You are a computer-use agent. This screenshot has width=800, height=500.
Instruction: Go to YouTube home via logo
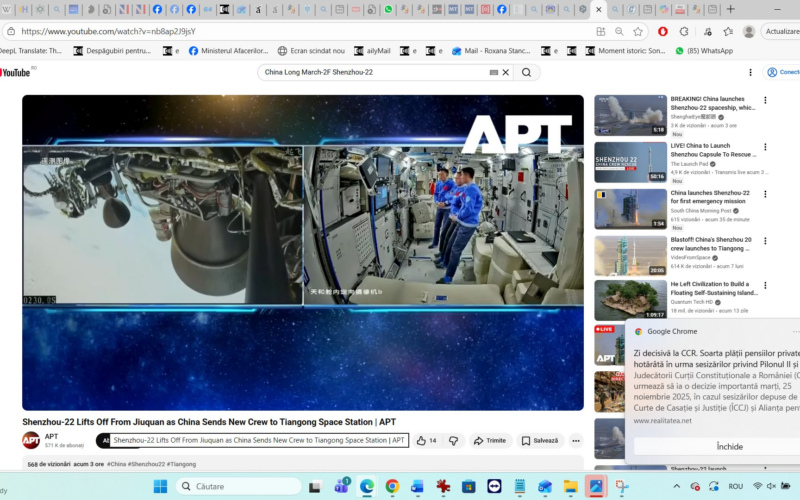click(x=15, y=72)
